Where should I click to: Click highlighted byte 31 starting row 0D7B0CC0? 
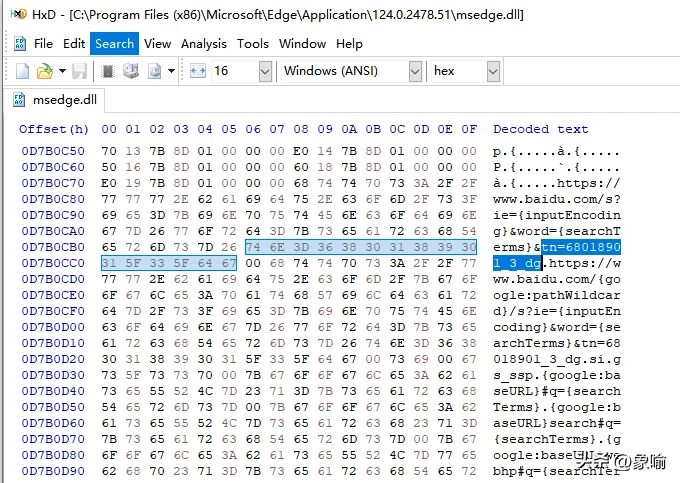(109, 263)
